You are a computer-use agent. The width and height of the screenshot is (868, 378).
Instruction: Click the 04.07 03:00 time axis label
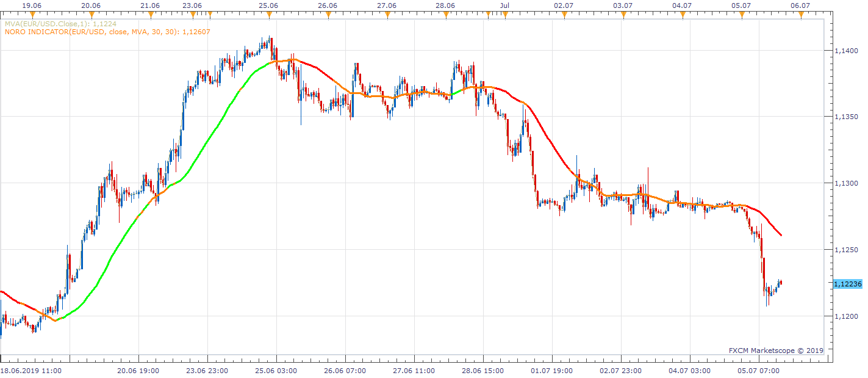690,371
